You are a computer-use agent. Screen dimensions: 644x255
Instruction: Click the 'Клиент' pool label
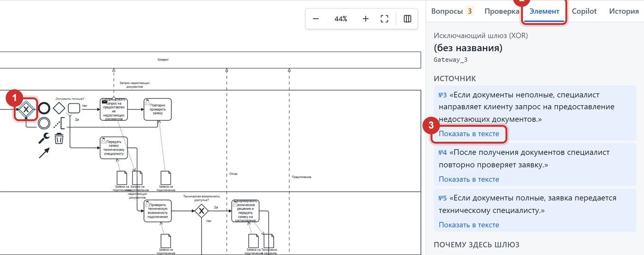coord(163,60)
